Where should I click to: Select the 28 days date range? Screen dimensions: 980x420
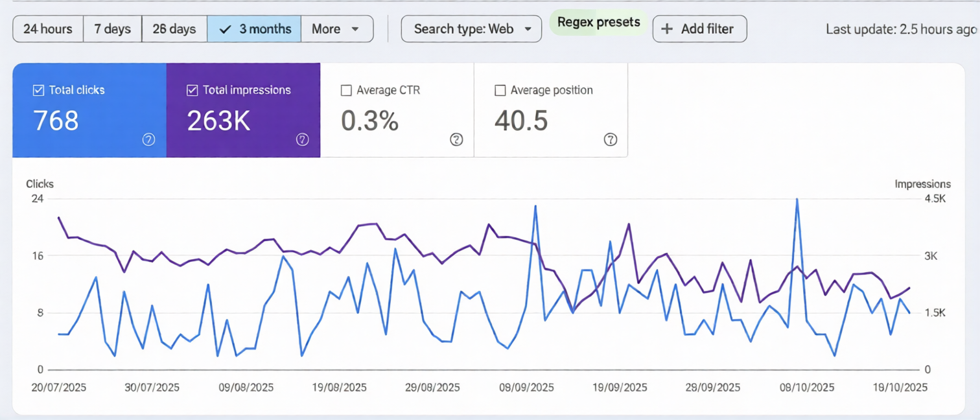click(x=174, y=29)
